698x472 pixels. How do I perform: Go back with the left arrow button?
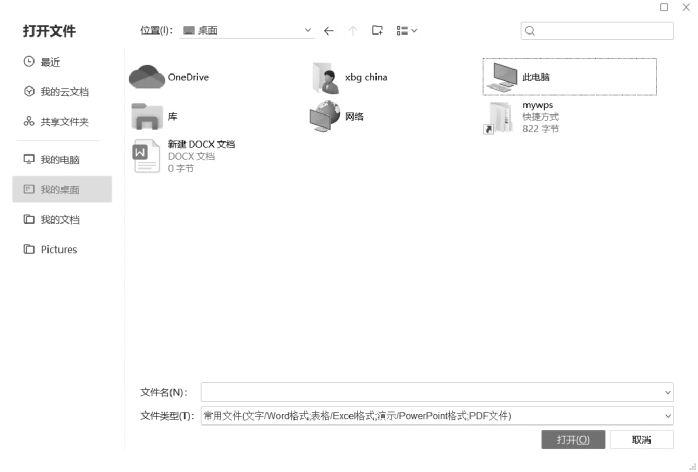click(x=329, y=31)
